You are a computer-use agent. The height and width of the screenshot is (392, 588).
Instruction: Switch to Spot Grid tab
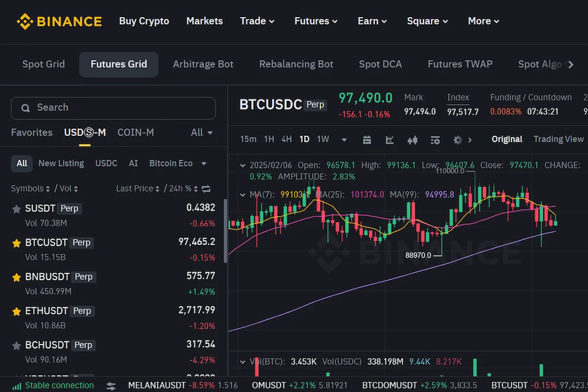pos(43,64)
